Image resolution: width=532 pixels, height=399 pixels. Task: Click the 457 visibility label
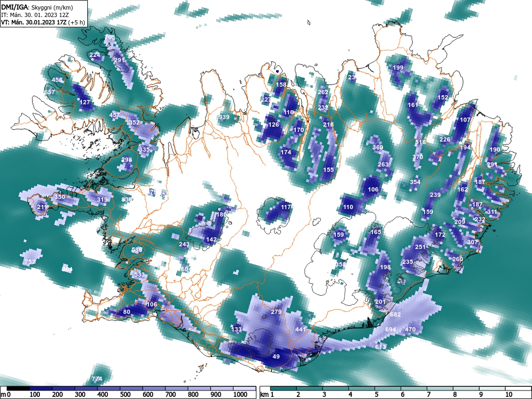click(114, 115)
